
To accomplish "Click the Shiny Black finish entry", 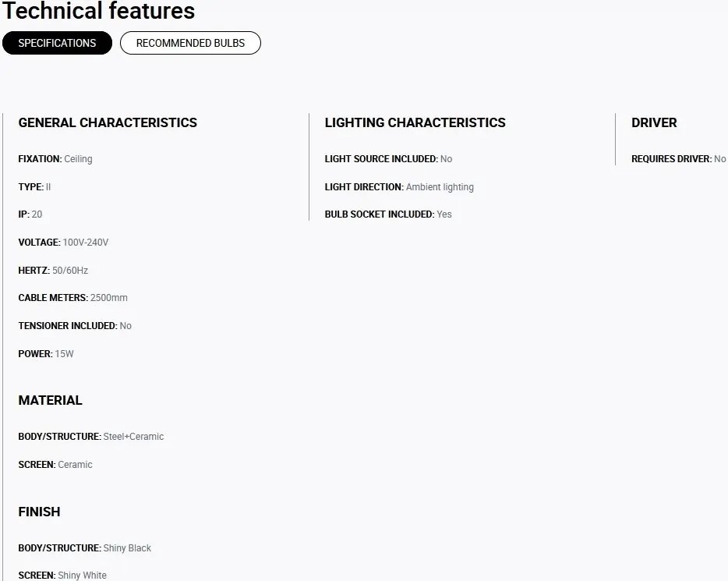I will (85, 548).
